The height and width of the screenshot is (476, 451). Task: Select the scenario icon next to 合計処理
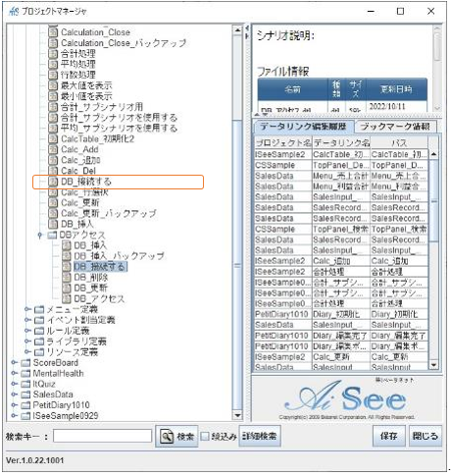(53, 53)
